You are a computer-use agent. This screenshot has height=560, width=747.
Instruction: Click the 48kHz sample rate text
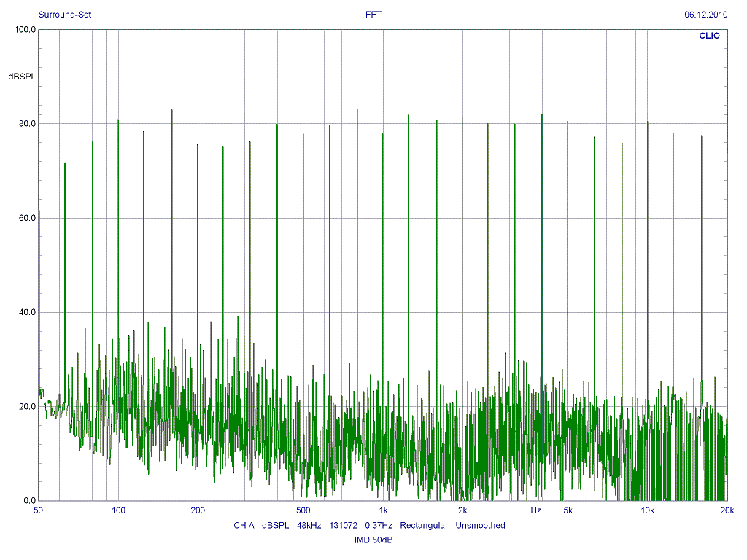[x=309, y=525]
